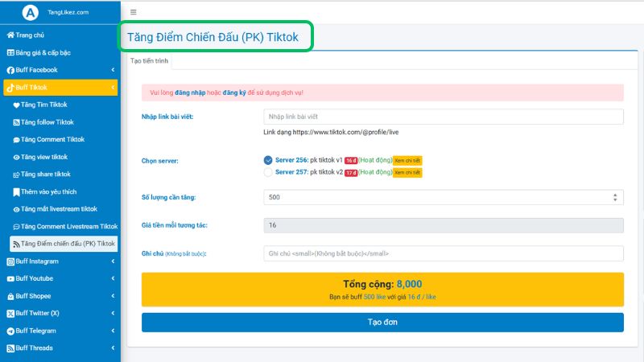Expand Buff Telegram menu chevron
This screenshot has height=362, width=644.
(113, 331)
